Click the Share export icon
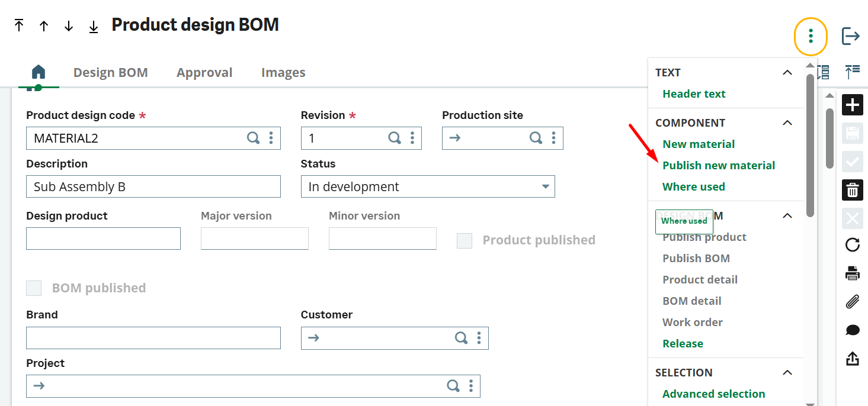868x406 pixels. click(x=852, y=359)
